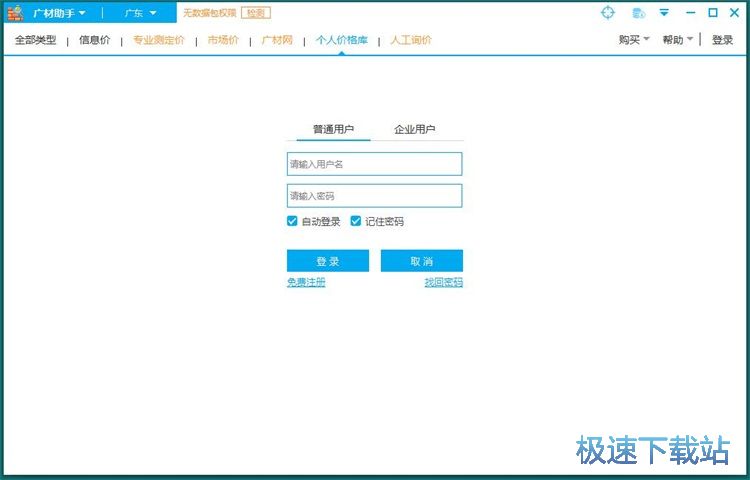Viewport: 750px width, 480px height.
Task: Click the 广材助手 app logo icon
Action: [15, 13]
